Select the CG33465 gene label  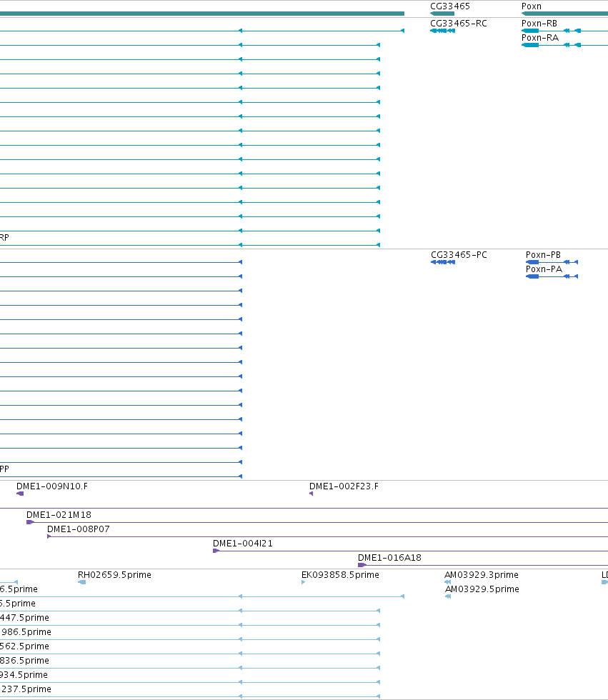449,6
